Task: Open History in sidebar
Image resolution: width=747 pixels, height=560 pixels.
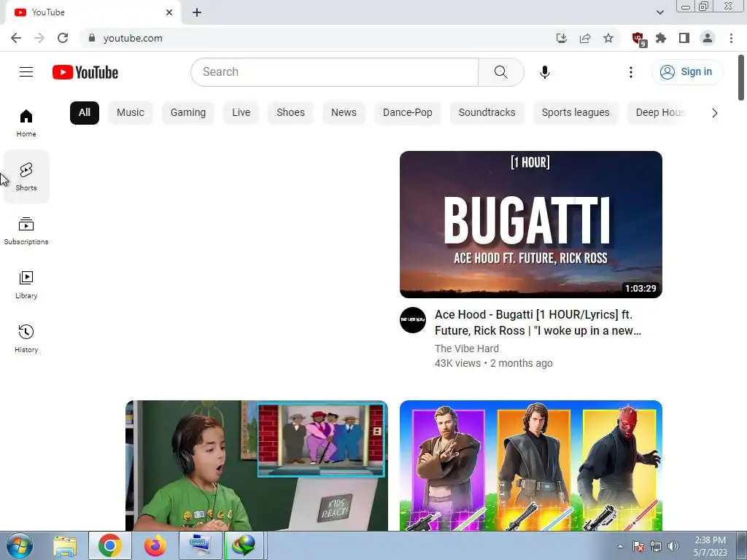Action: [26, 338]
